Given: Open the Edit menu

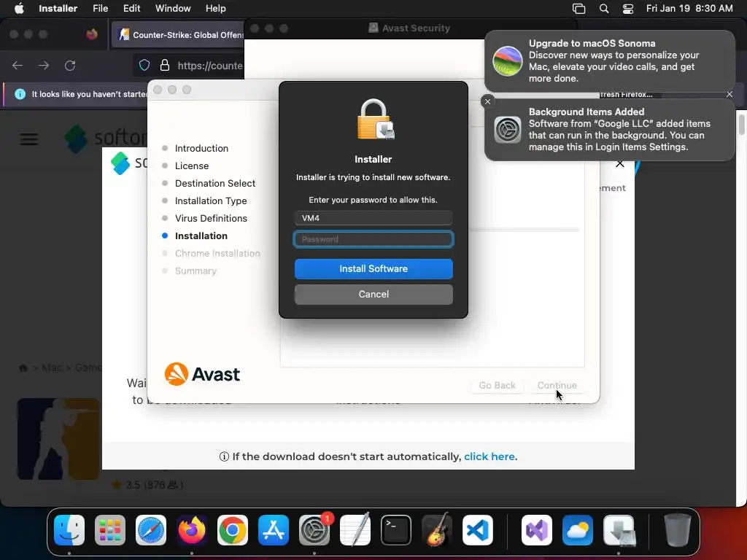Looking at the screenshot, I should [x=131, y=9].
